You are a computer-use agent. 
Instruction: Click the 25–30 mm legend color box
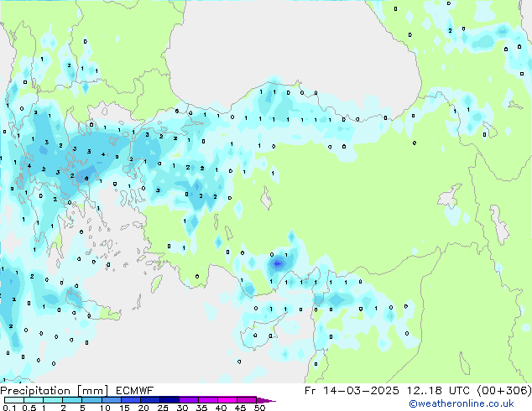pos(169,400)
